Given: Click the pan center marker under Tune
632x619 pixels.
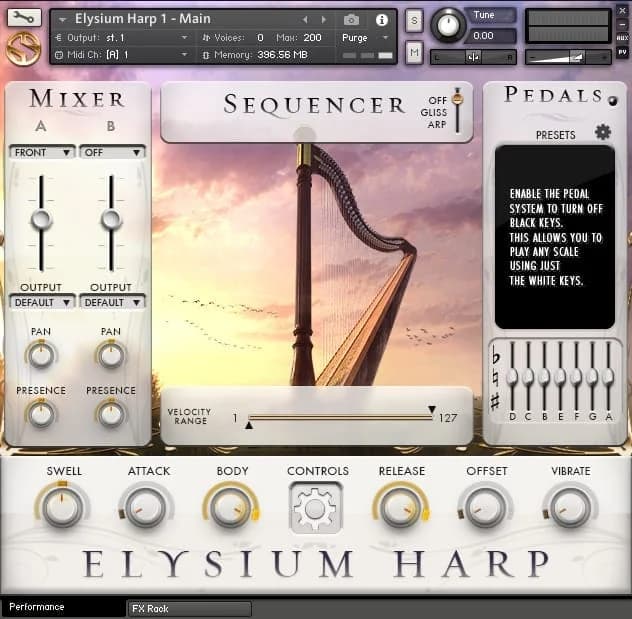Looking at the screenshot, I should [473, 57].
